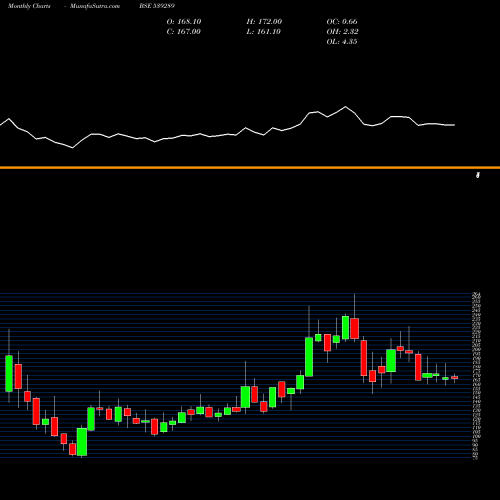Click the 'BSE 539289' symbol label
Image resolution: width=500 pixels, height=500 pixels.
point(157,6)
